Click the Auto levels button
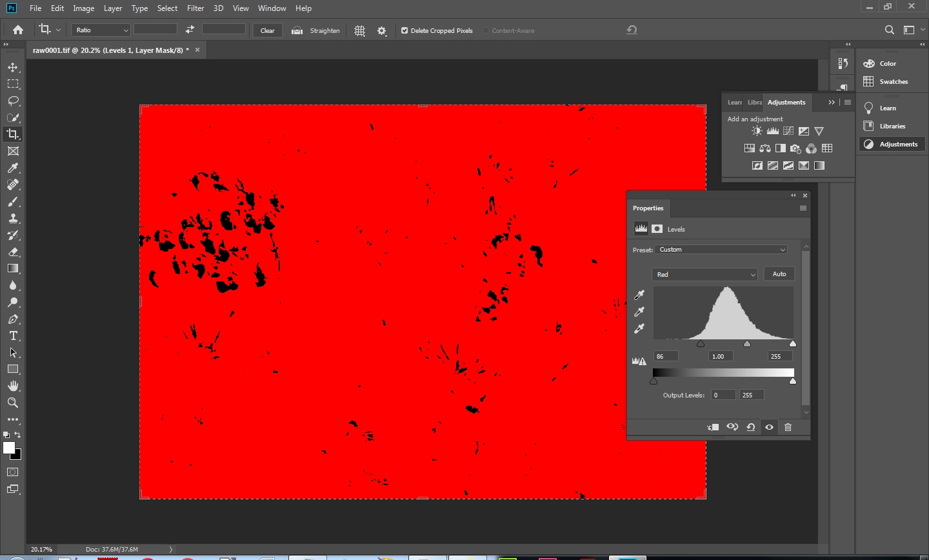Viewport: 929px width, 560px height. tap(779, 274)
